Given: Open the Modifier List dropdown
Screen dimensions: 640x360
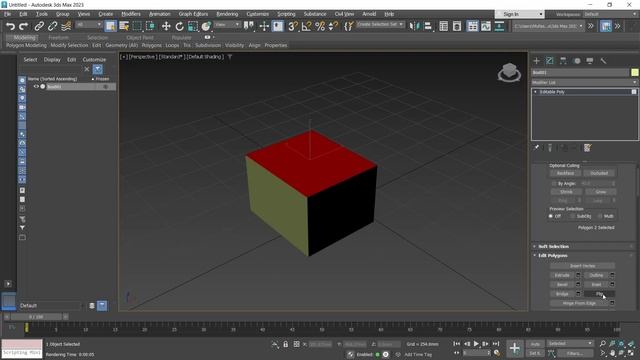Looking at the screenshot, I should pyautogui.click(x=584, y=82).
